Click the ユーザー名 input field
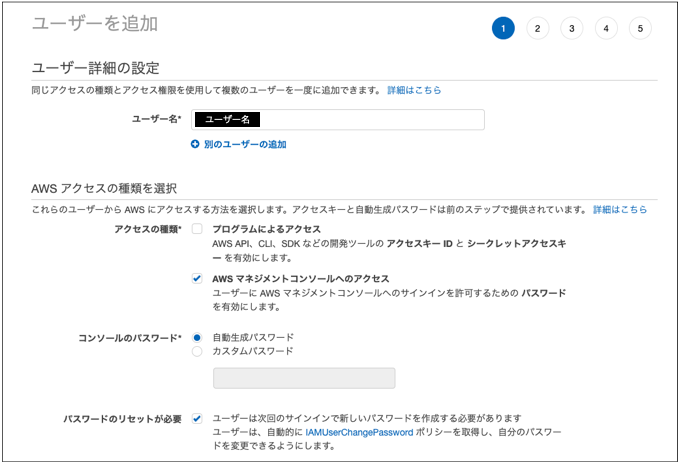680x464 pixels. (x=338, y=120)
